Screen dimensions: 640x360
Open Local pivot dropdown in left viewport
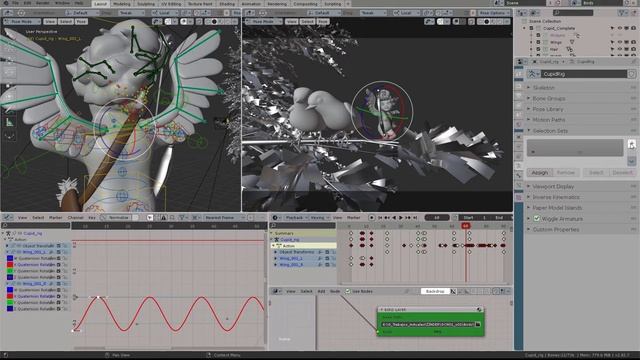coord(166,13)
